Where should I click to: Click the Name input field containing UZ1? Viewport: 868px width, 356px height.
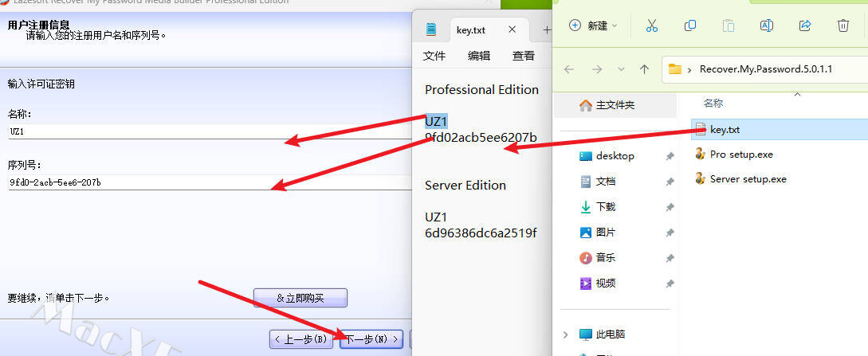click(210, 131)
